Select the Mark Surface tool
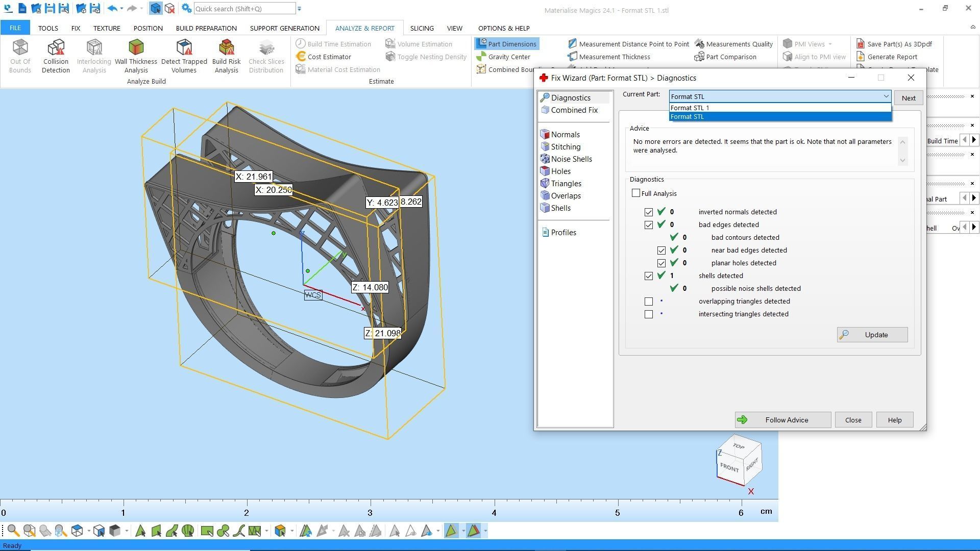 tap(171, 531)
